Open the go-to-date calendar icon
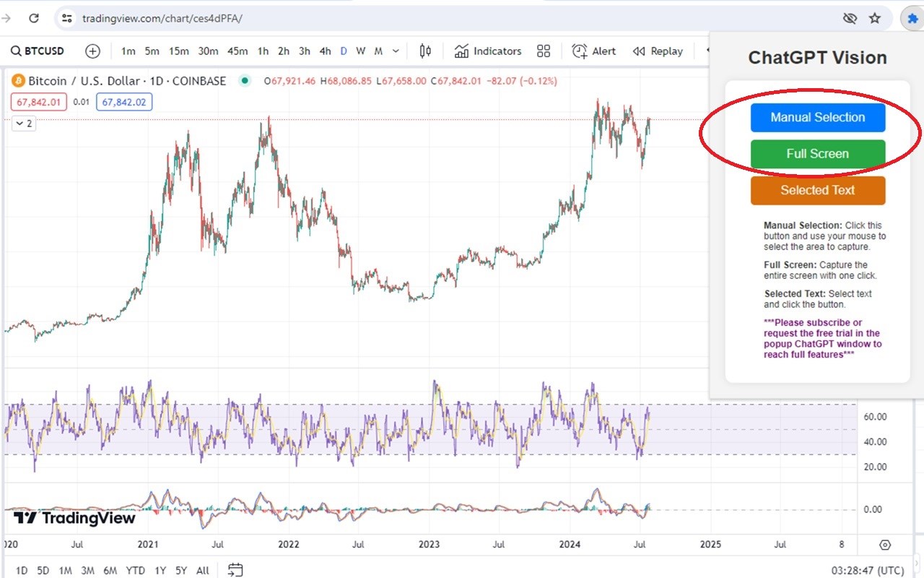 pos(235,570)
